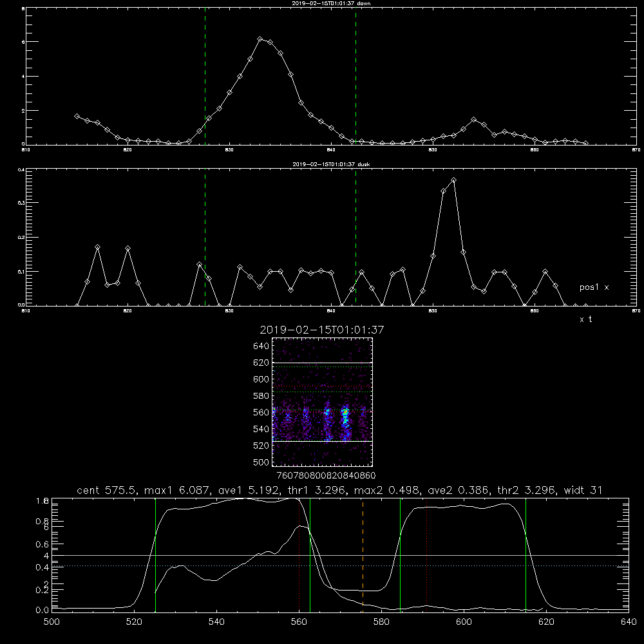Image resolution: width=644 pixels, height=644 pixels.
Task: Click the green vertical line near 563 in bottom plot
Action: (310, 554)
